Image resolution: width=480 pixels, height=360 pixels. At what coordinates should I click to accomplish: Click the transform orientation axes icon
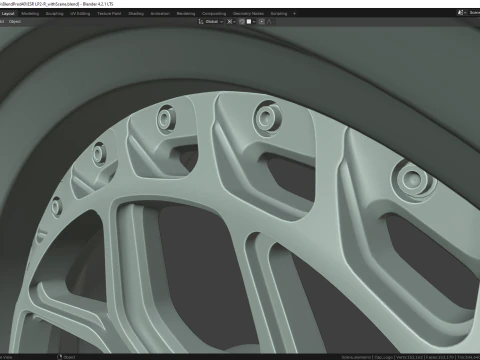(x=201, y=22)
